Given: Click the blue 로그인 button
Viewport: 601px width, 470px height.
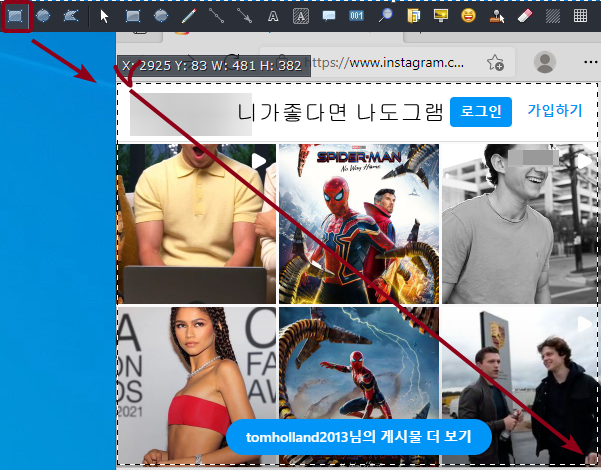Looking at the screenshot, I should [x=481, y=112].
